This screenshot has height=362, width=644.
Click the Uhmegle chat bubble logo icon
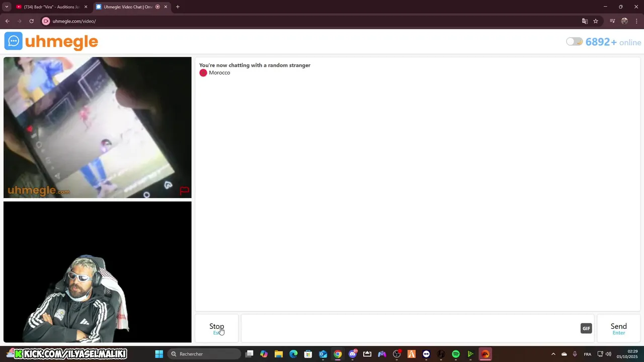tap(14, 41)
